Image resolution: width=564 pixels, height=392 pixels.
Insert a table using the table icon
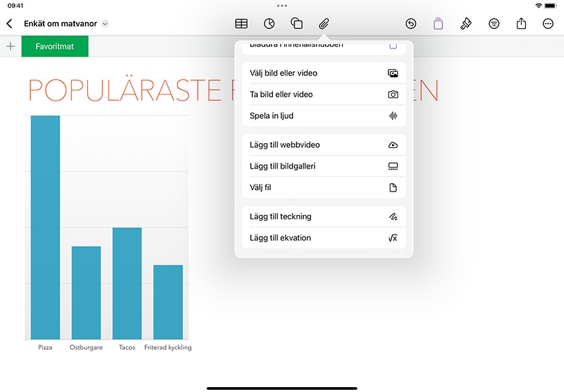click(x=241, y=24)
